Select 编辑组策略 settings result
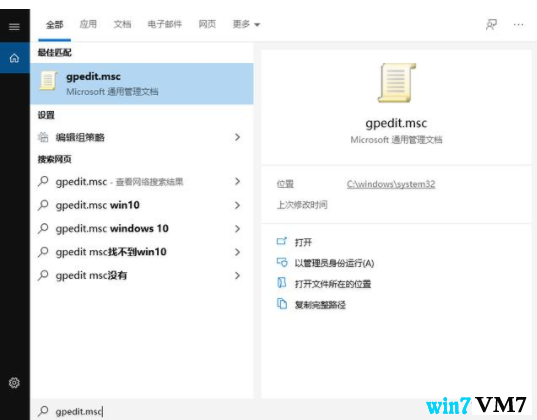 [x=142, y=137]
